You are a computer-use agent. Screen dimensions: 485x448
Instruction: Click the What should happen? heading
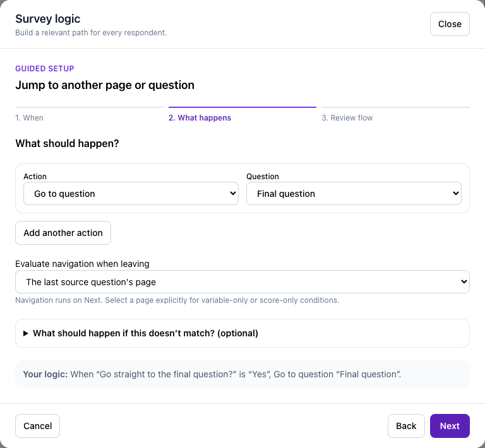(x=67, y=143)
